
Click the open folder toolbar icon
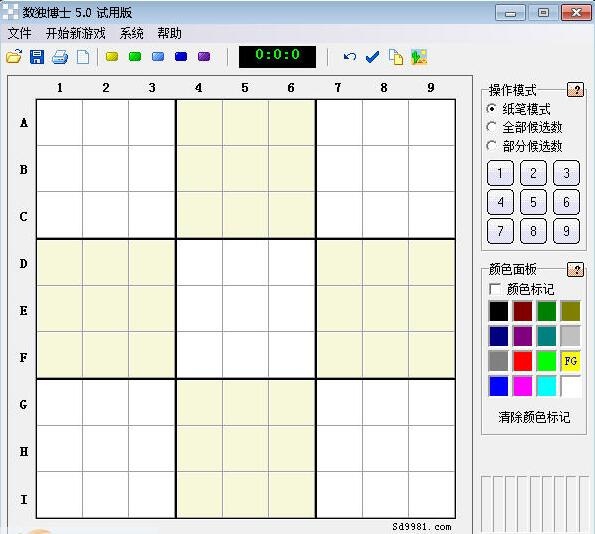click(x=14, y=57)
